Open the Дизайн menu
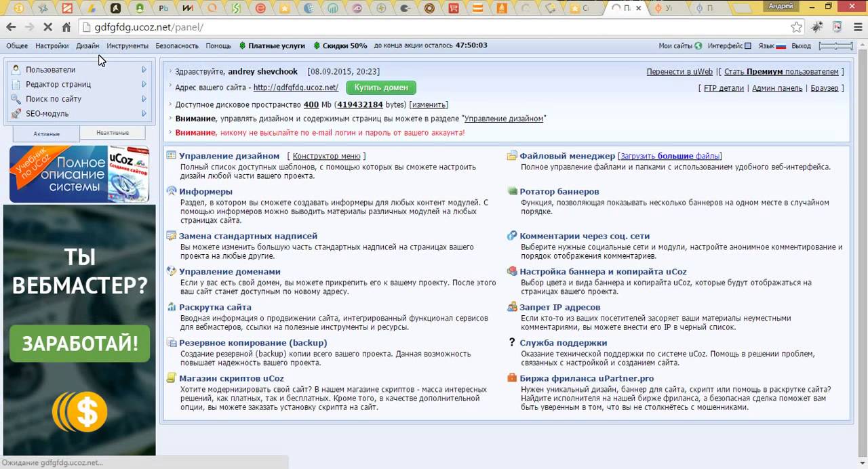The image size is (868, 469). tap(87, 46)
